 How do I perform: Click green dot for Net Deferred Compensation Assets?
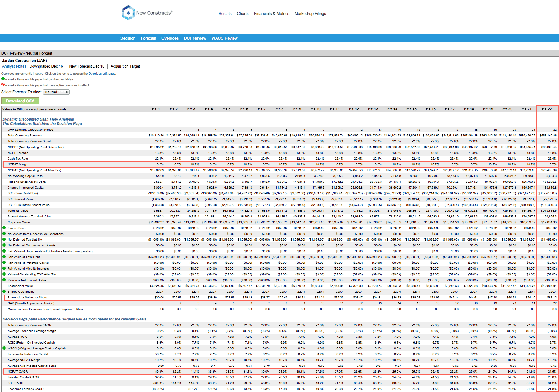click(4, 245)
